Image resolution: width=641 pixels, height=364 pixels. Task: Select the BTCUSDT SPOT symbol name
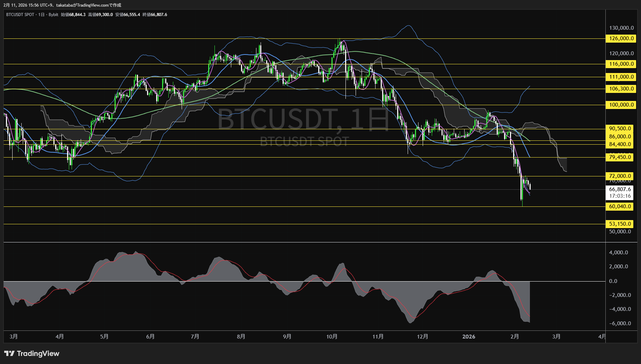pos(20,15)
